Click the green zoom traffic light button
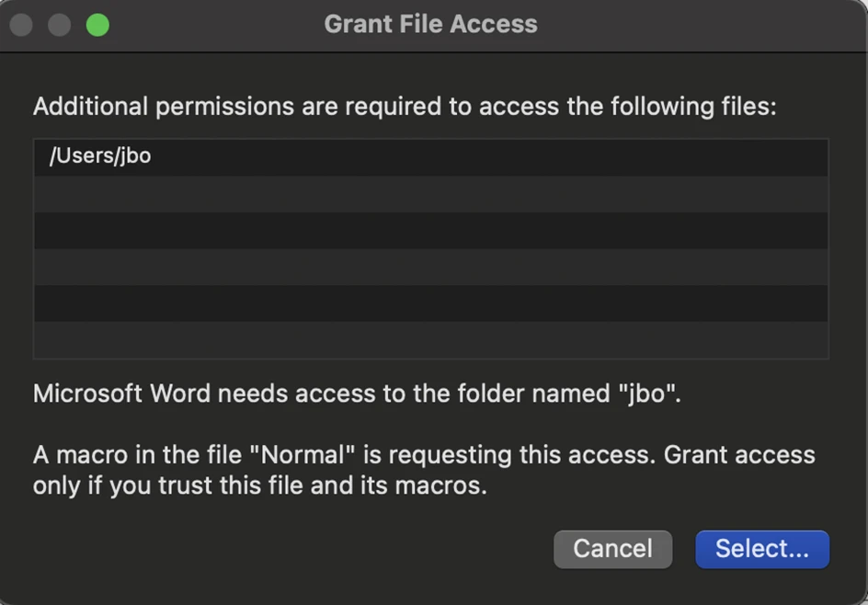This screenshot has height=605, width=868. pos(97,24)
